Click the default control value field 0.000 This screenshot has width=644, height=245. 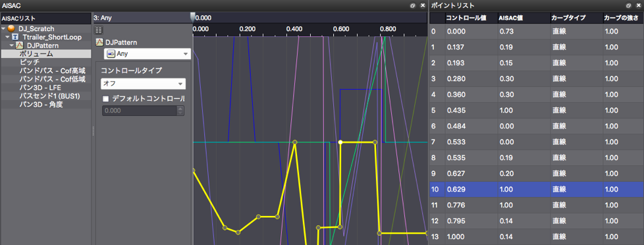(139, 111)
